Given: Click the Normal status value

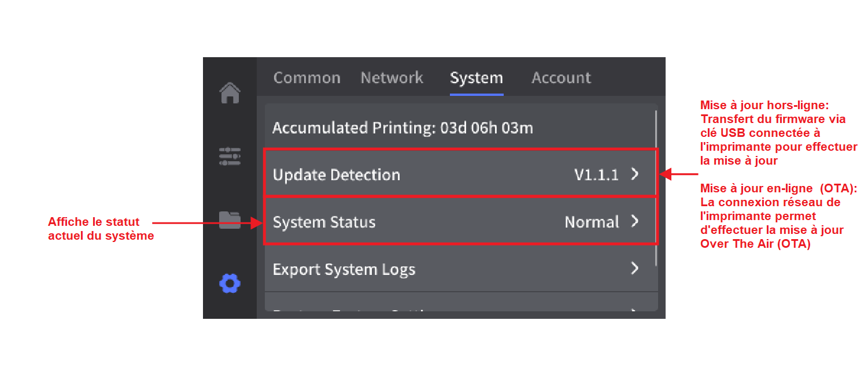Looking at the screenshot, I should pos(592,222).
